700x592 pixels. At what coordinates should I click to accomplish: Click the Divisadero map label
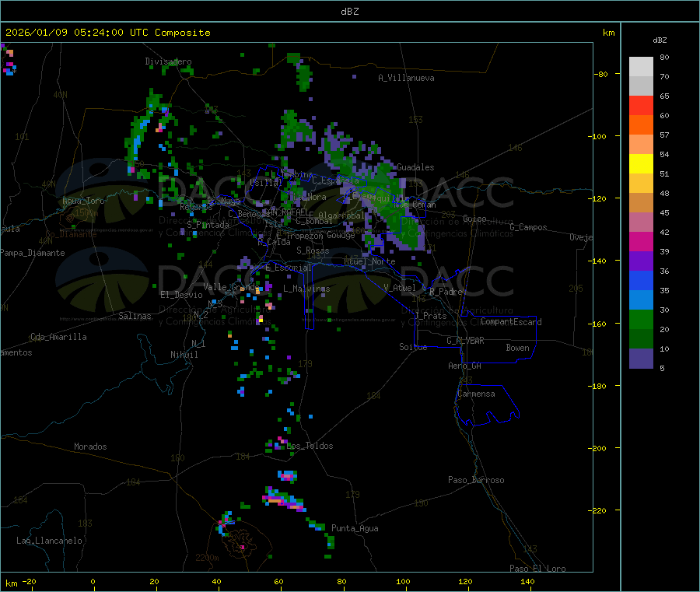[168, 61]
